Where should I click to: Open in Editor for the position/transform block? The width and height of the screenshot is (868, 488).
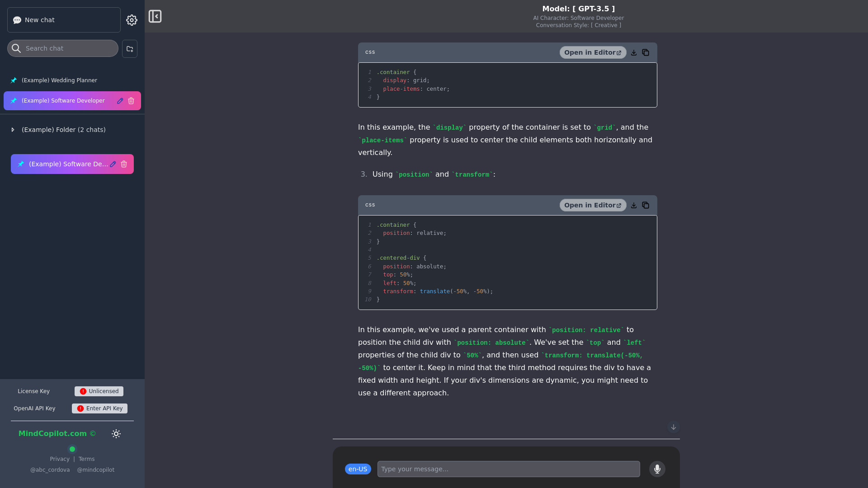[x=592, y=205]
